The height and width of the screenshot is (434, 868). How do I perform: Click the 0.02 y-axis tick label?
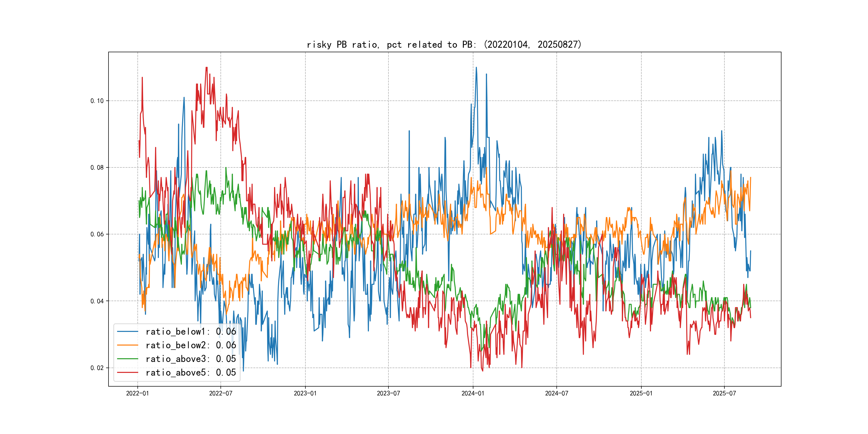pyautogui.click(x=97, y=368)
